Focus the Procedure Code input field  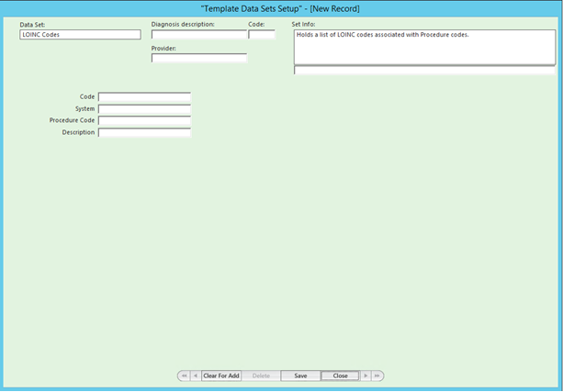[145, 120]
